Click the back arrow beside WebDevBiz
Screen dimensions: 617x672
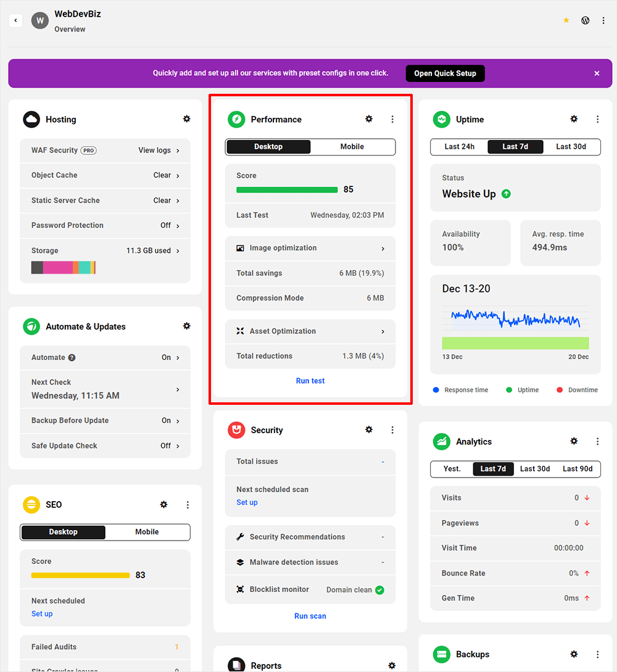(15, 20)
